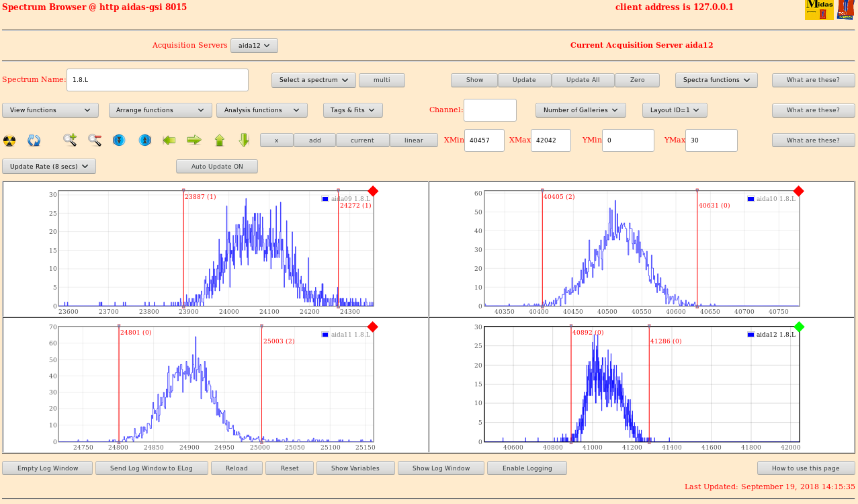
Task: Open the Tags & Fits menu
Action: [x=352, y=110]
